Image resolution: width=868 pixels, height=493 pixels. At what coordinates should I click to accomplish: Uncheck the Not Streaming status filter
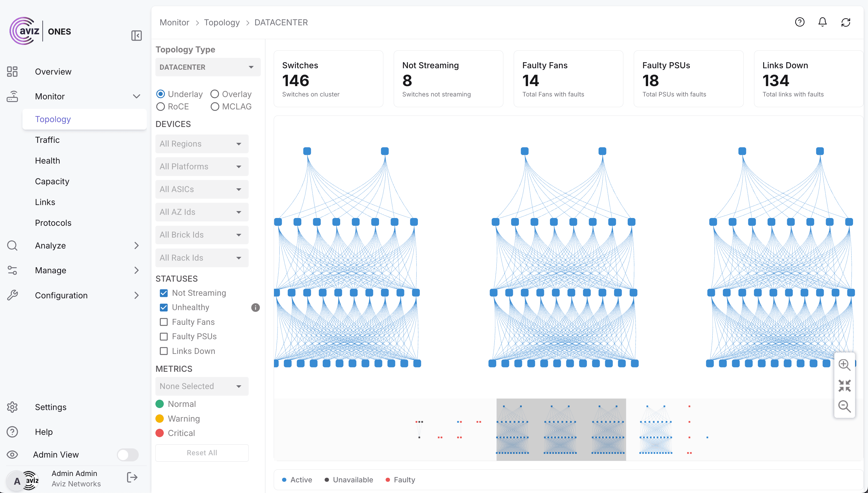pyautogui.click(x=164, y=293)
